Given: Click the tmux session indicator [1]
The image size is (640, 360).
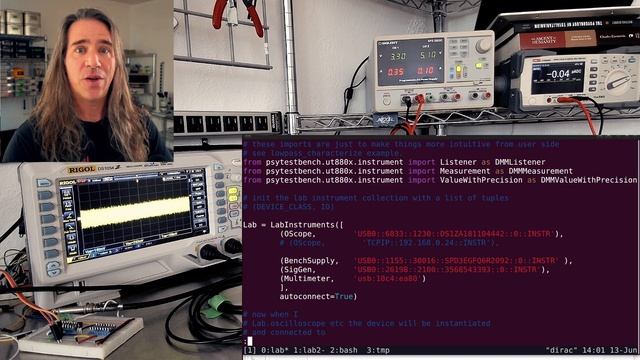Looking at the screenshot, I should tap(249, 350).
